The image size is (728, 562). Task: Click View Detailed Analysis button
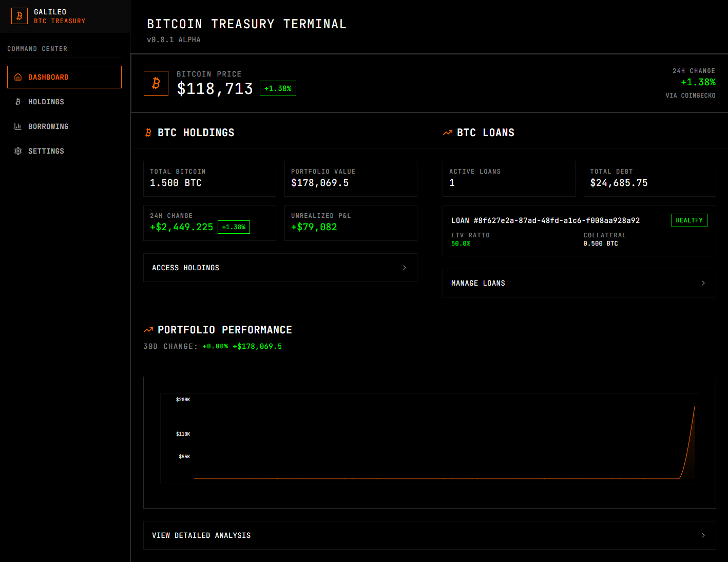pyautogui.click(x=430, y=535)
